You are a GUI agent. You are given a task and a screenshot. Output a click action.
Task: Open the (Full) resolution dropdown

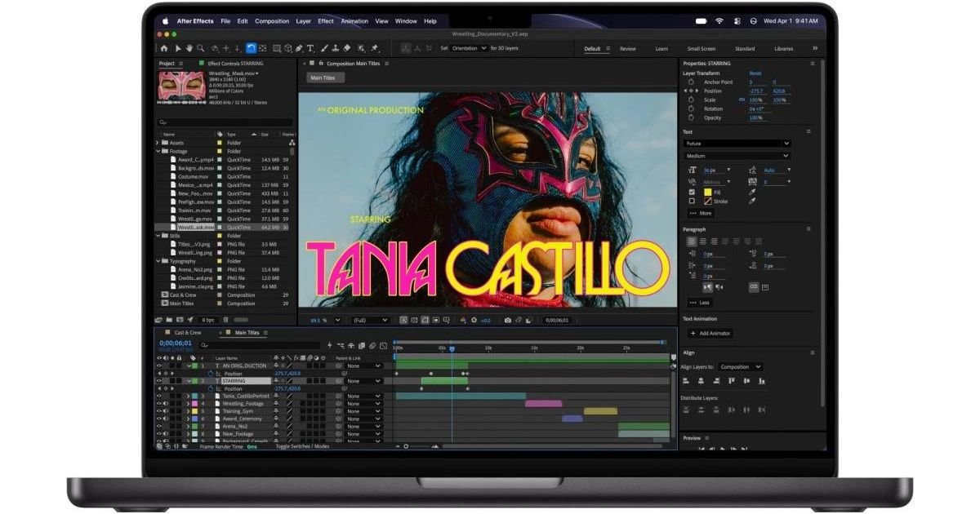(x=370, y=320)
